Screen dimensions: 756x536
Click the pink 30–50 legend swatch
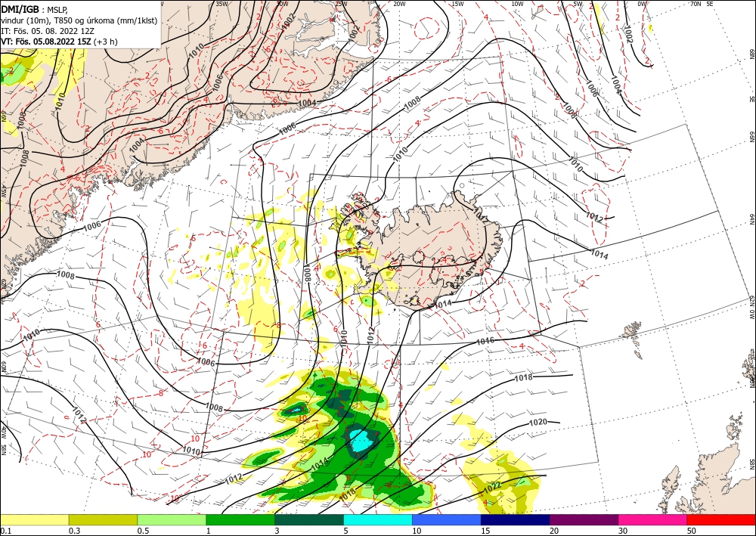click(652, 519)
